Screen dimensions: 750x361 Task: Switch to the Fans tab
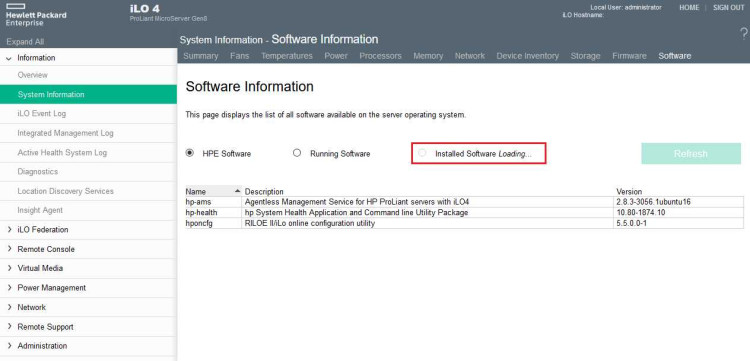(240, 56)
